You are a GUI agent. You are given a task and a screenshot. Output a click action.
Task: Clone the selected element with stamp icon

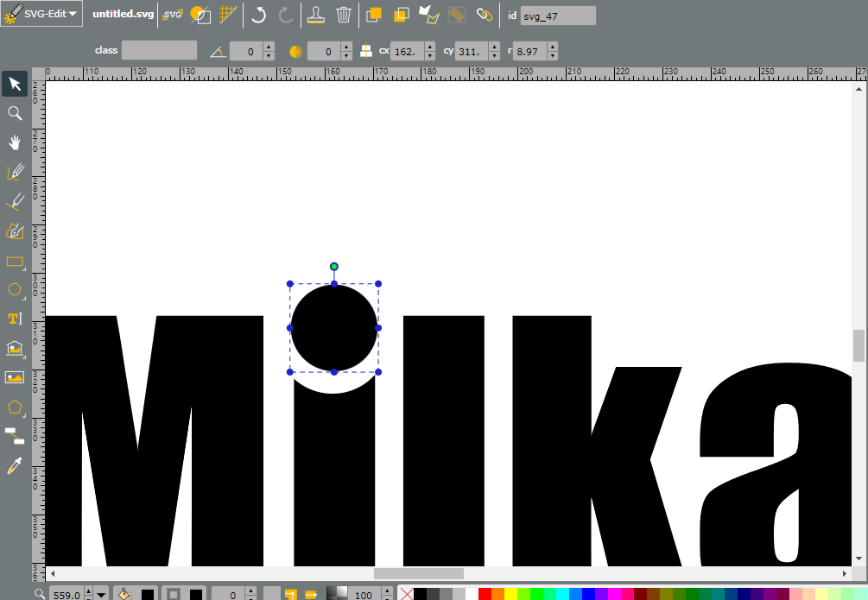click(315, 15)
